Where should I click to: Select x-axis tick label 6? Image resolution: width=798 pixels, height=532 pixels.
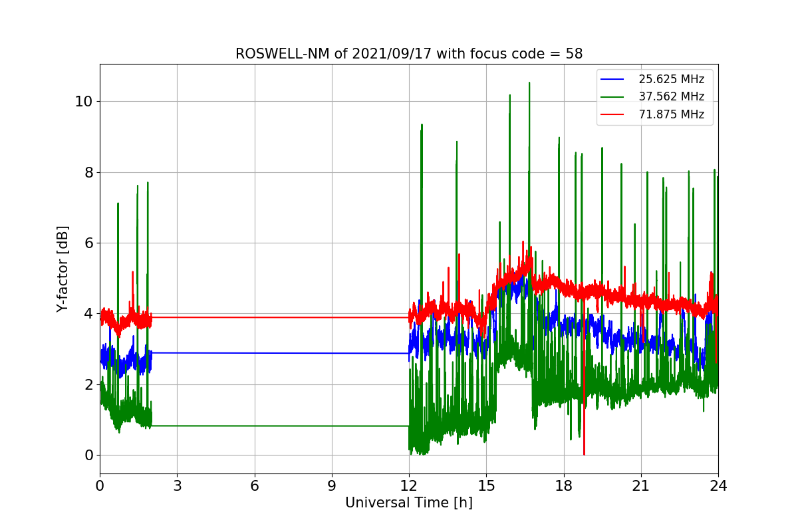[x=255, y=485]
